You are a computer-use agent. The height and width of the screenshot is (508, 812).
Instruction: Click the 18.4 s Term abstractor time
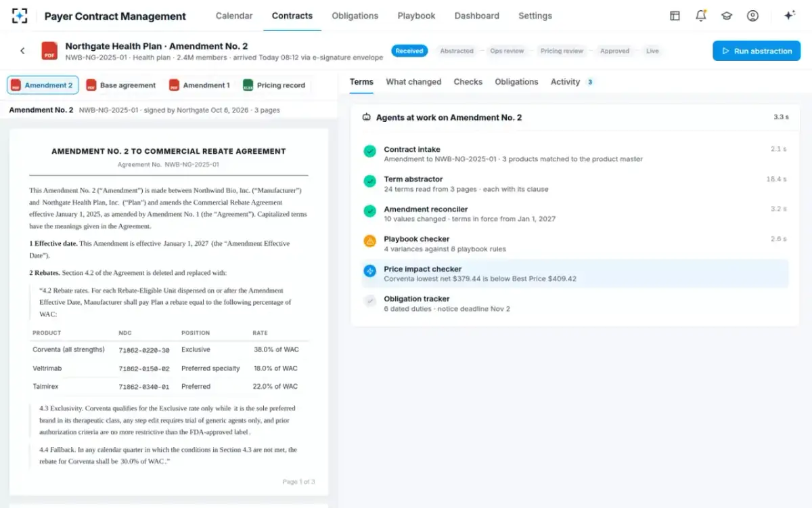pyautogui.click(x=776, y=179)
